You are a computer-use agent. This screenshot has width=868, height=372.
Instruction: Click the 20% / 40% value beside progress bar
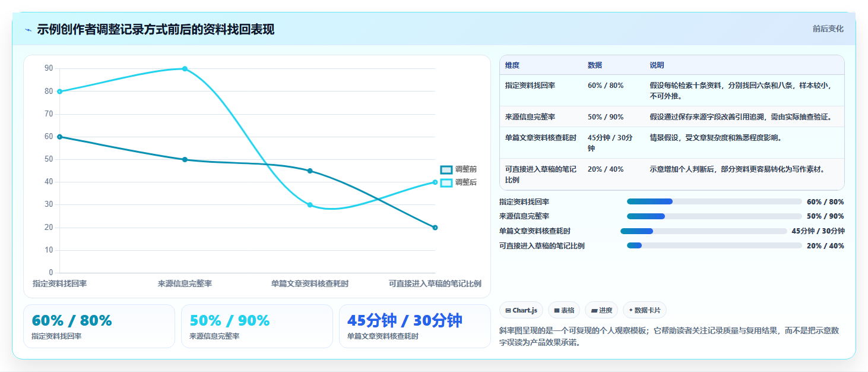[825, 246]
